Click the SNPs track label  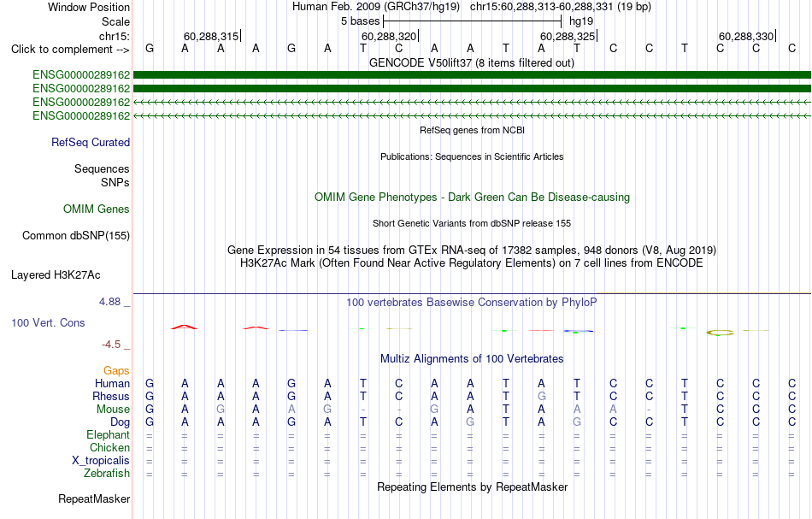115,182
